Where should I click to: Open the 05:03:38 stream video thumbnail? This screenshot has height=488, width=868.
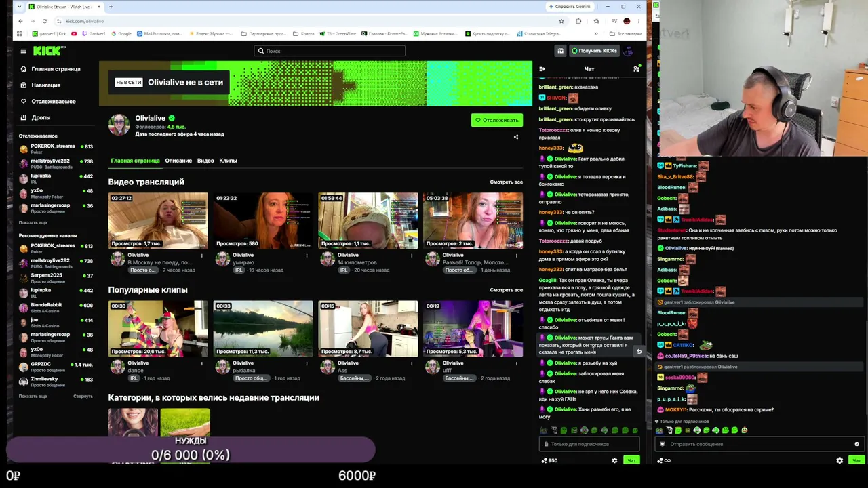point(473,221)
